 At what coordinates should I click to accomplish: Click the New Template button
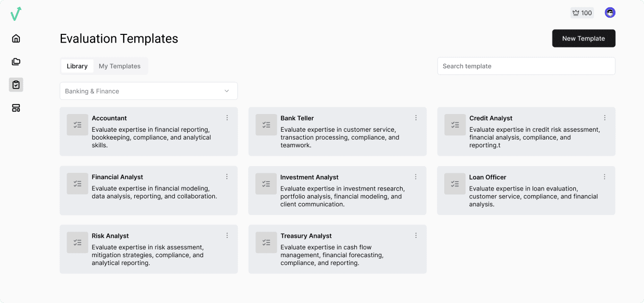point(583,38)
